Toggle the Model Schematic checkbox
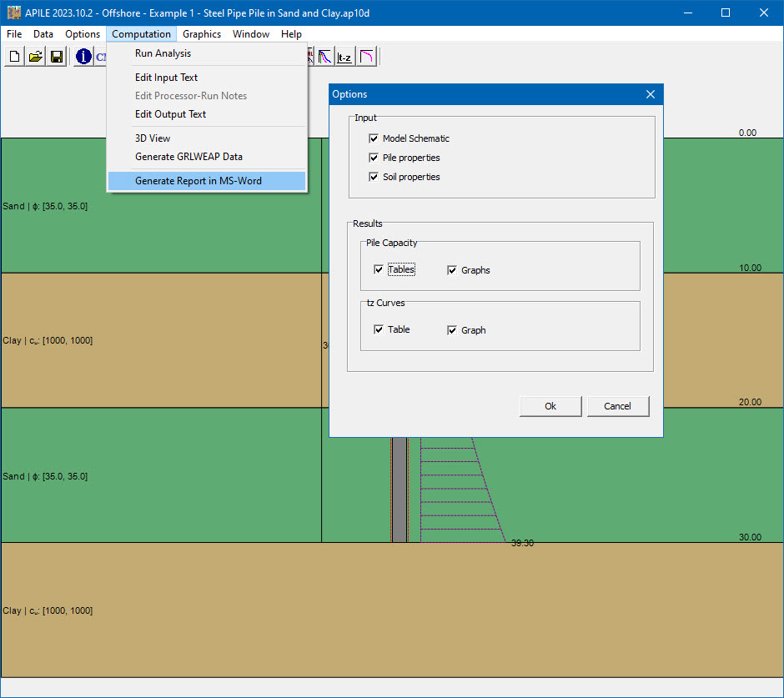 [x=374, y=138]
